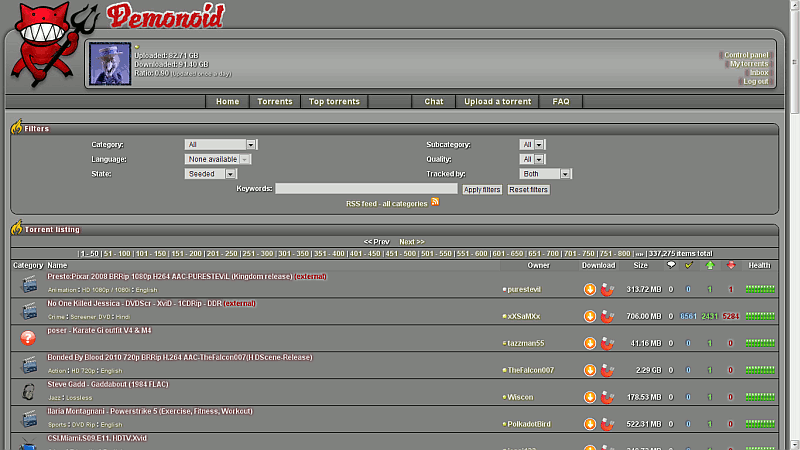The height and width of the screenshot is (450, 800).
Task: Magnet icon for poser Karate Gi outfit
Action: [607, 343]
